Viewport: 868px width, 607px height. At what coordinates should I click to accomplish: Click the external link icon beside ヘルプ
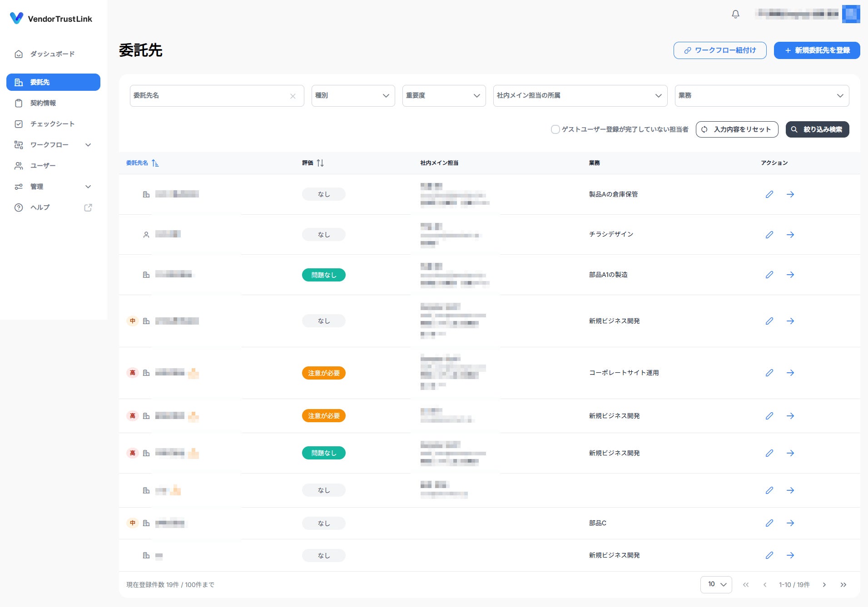click(x=88, y=207)
